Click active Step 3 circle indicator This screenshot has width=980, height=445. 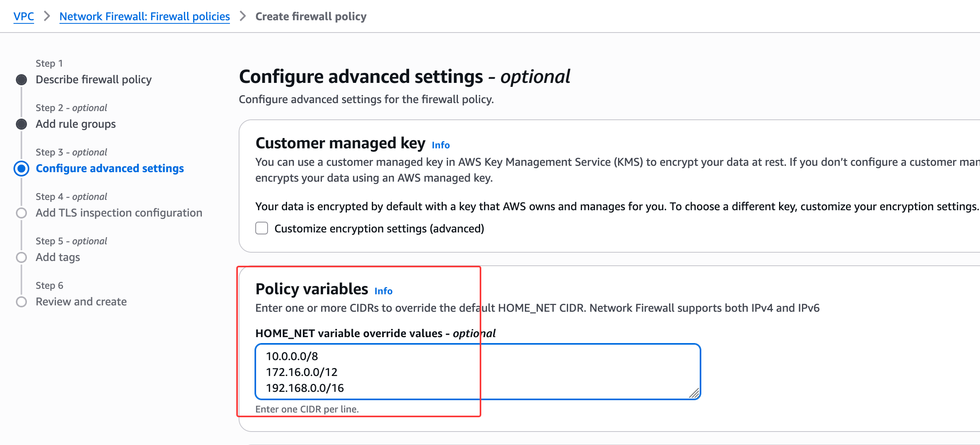21,169
